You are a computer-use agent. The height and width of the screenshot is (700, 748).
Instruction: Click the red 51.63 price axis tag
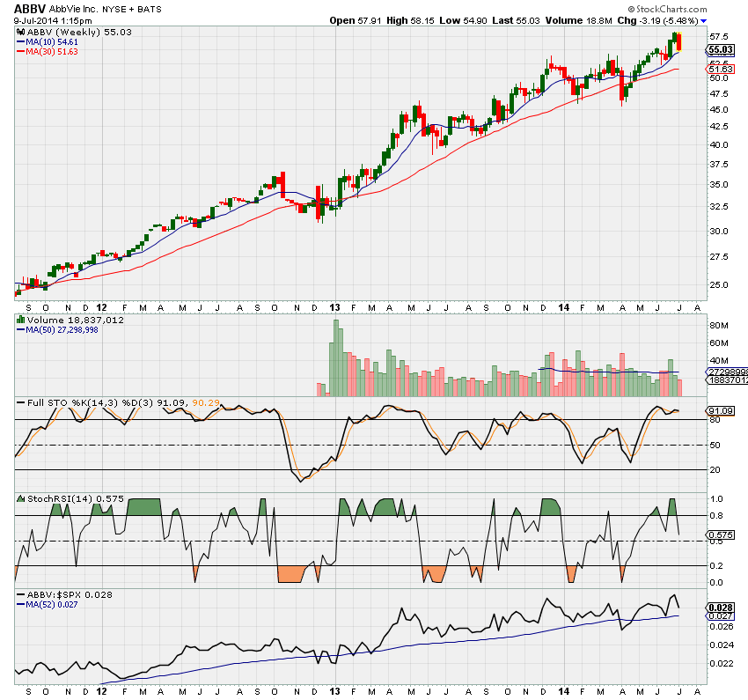click(721, 70)
